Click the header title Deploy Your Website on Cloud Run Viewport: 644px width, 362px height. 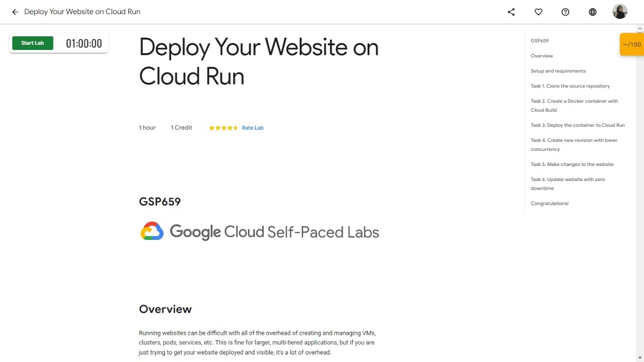click(x=82, y=12)
